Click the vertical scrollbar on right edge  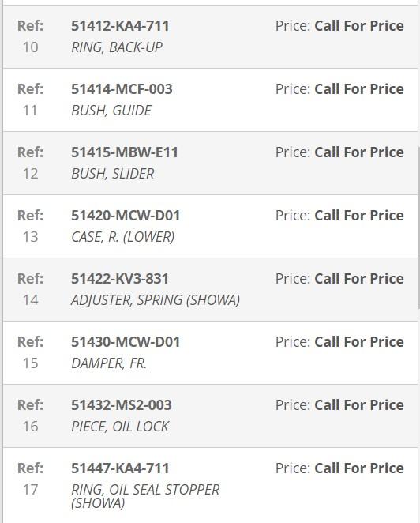pos(418,228)
